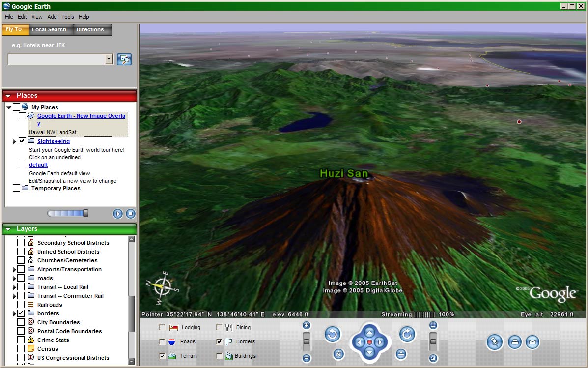Viewport: 588px width, 368px height.
Task: Expand the borders layer folder
Action: click(x=15, y=314)
